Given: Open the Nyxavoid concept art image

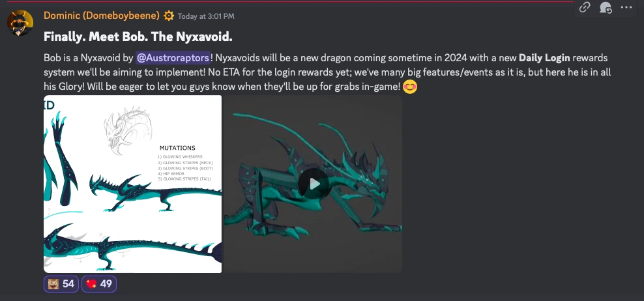Looking at the screenshot, I should [133, 184].
